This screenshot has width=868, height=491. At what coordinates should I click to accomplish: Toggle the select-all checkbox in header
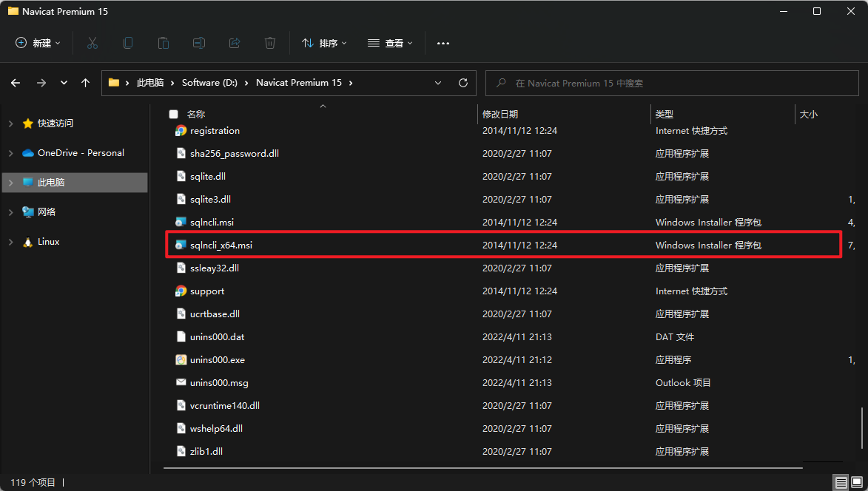(173, 115)
